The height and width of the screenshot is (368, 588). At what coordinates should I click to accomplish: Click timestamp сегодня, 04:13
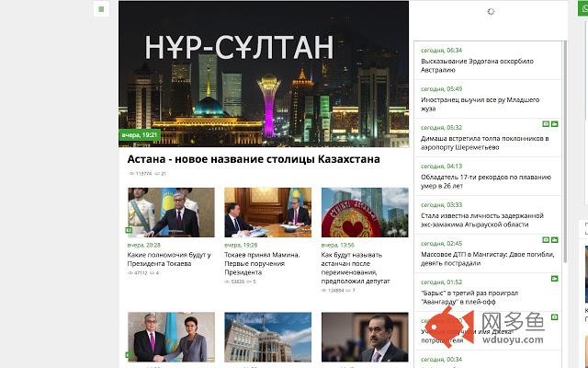[441, 167]
